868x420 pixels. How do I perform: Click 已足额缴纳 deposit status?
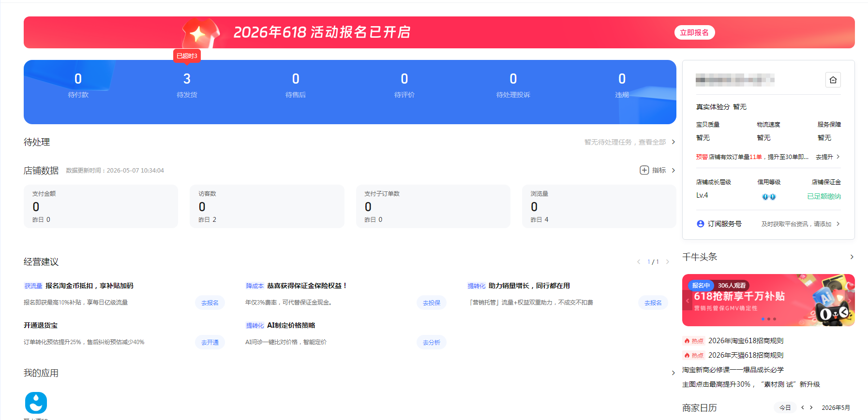click(824, 196)
